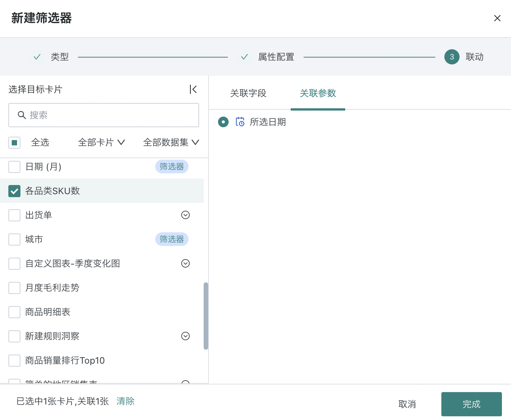Check the 出货单 card

[14, 215]
